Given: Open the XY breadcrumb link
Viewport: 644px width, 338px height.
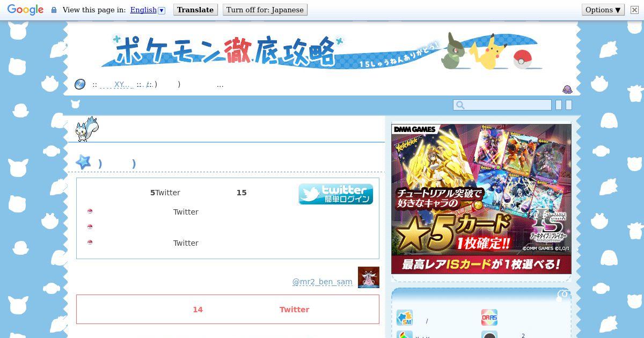Looking at the screenshot, I should 123,85.
